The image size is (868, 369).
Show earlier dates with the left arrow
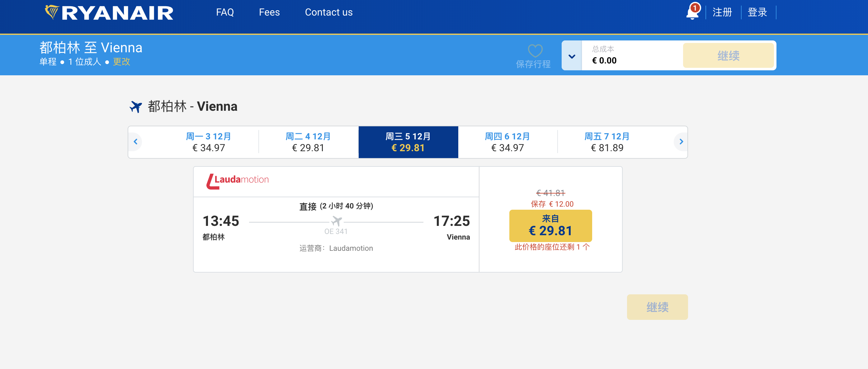[135, 142]
